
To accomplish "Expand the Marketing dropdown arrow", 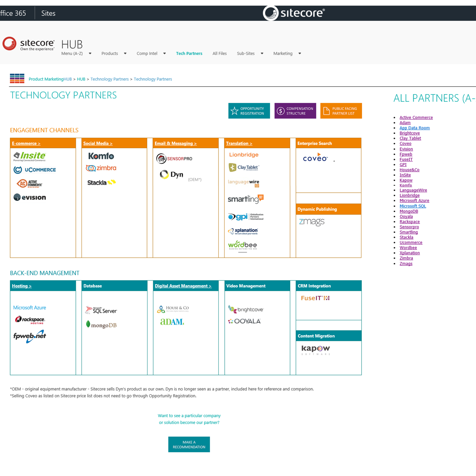I will click(x=300, y=53).
